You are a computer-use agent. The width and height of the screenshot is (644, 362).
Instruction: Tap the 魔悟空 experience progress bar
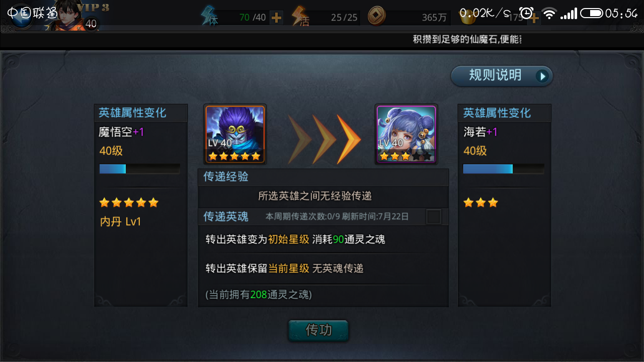coord(139,169)
